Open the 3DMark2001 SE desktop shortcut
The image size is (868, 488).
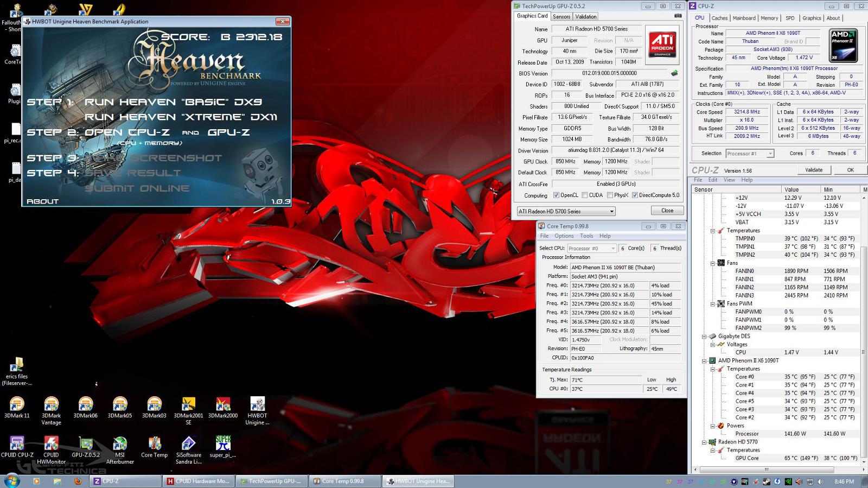tap(188, 410)
